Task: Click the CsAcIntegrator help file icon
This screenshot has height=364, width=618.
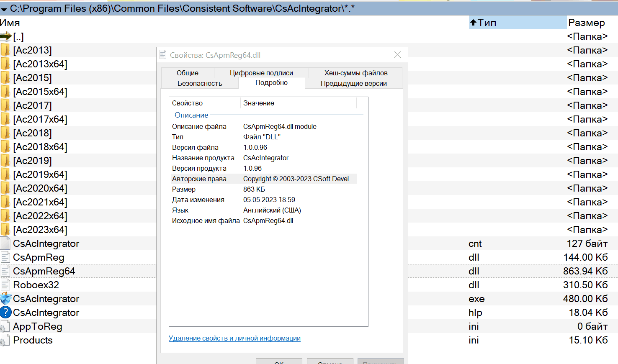Action: (6, 313)
